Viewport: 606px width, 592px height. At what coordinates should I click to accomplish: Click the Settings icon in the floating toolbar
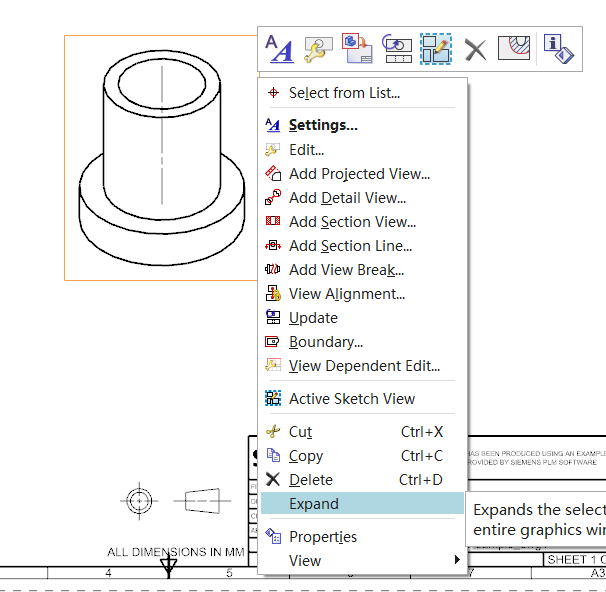278,48
